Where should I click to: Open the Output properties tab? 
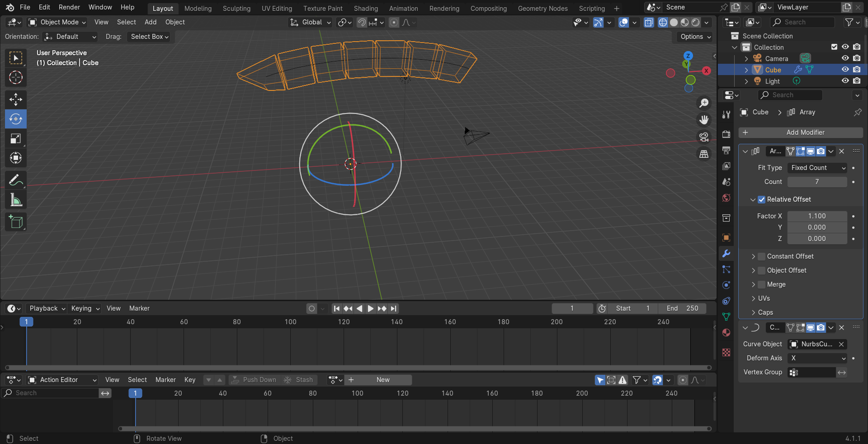click(x=726, y=150)
